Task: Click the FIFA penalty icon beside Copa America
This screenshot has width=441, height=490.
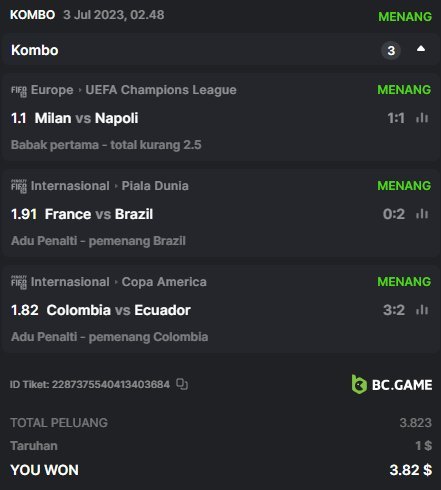Action: tap(19, 282)
